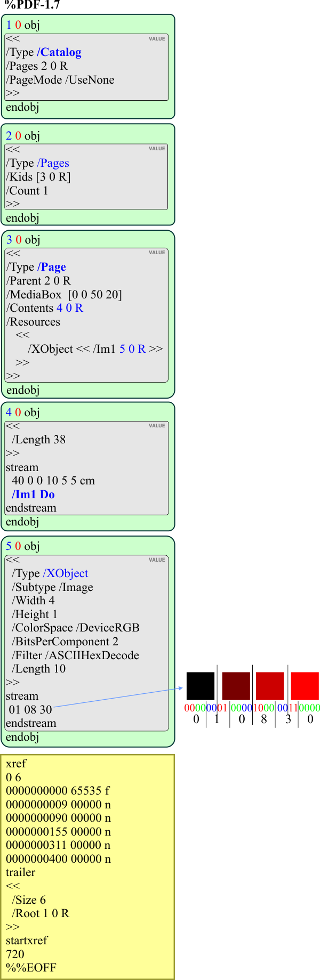
Task: Click the black color swatch
Action: tap(201, 686)
